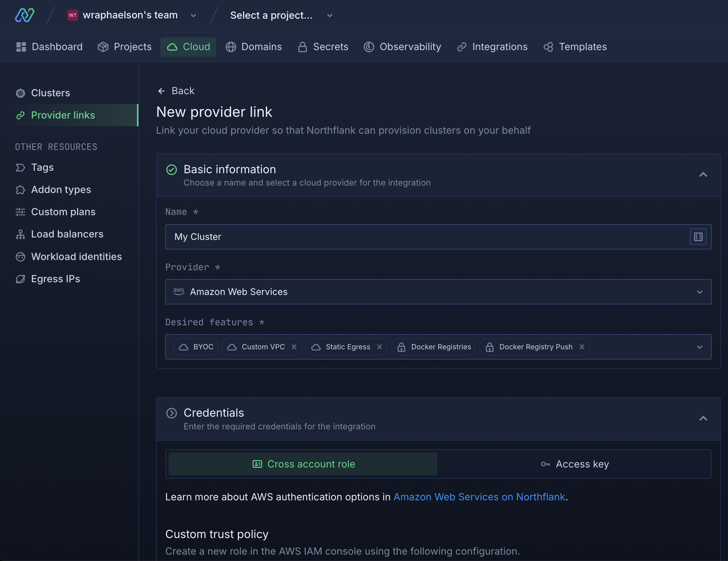Image resolution: width=728 pixels, height=561 pixels.
Task: Open the Domains tab
Action: point(254,47)
